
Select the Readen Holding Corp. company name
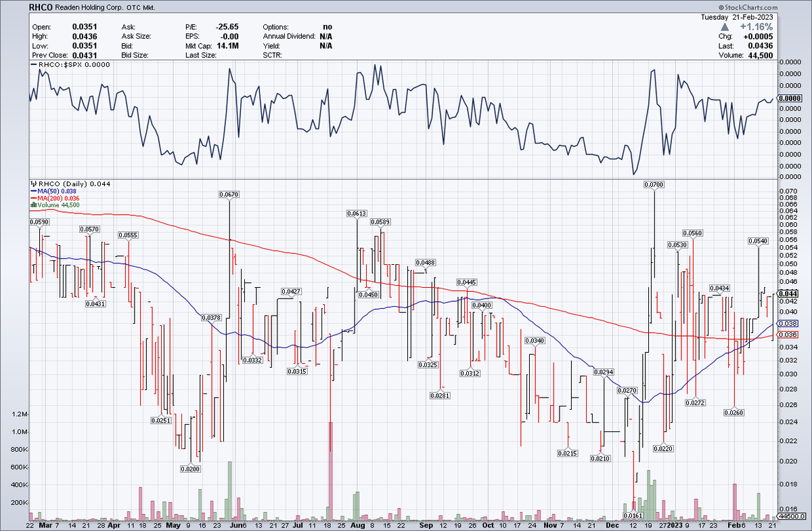point(90,7)
